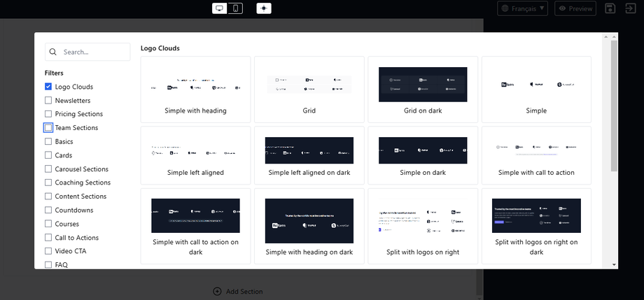Click the center focus target icon
644x300 pixels.
264,8
